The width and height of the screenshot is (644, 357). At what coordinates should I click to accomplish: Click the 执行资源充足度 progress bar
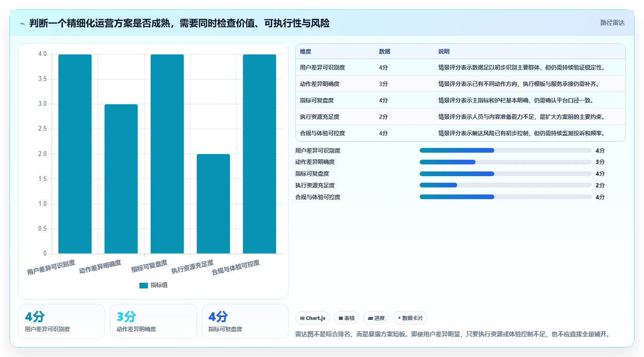506,185
